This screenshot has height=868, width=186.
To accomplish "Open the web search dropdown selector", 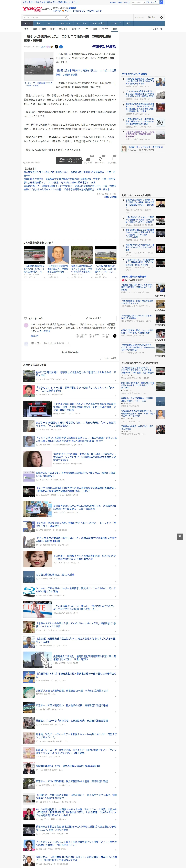I will [x=151, y=2].
